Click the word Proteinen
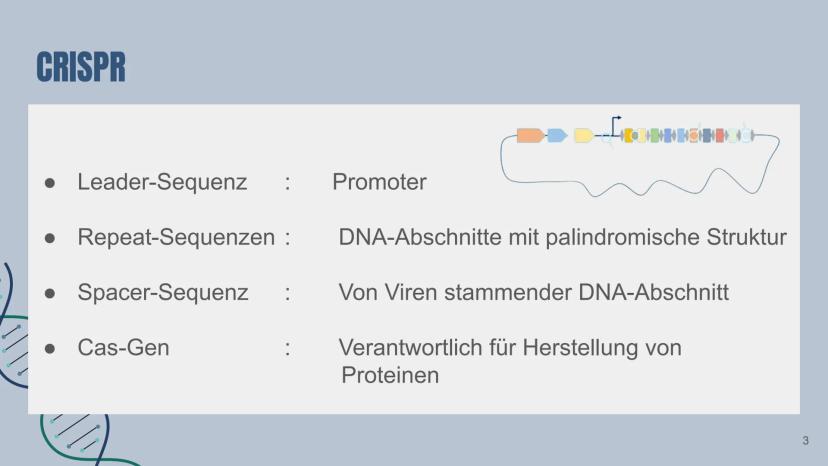828x466 pixels. point(390,375)
